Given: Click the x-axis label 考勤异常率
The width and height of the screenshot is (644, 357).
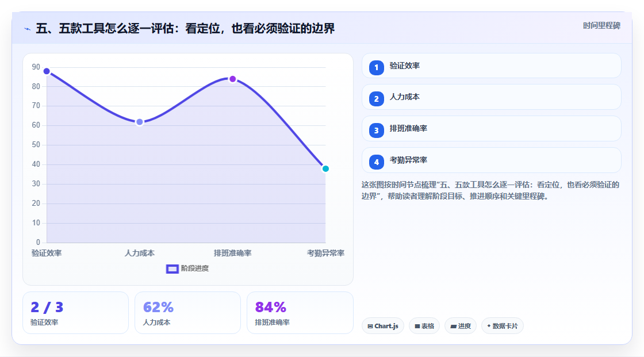Looking at the screenshot, I should pyautogui.click(x=325, y=253).
